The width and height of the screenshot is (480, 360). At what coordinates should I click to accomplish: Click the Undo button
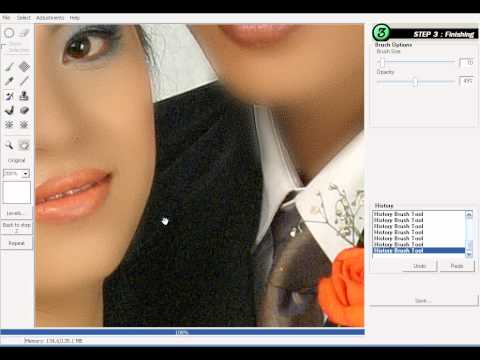pyautogui.click(x=420, y=266)
